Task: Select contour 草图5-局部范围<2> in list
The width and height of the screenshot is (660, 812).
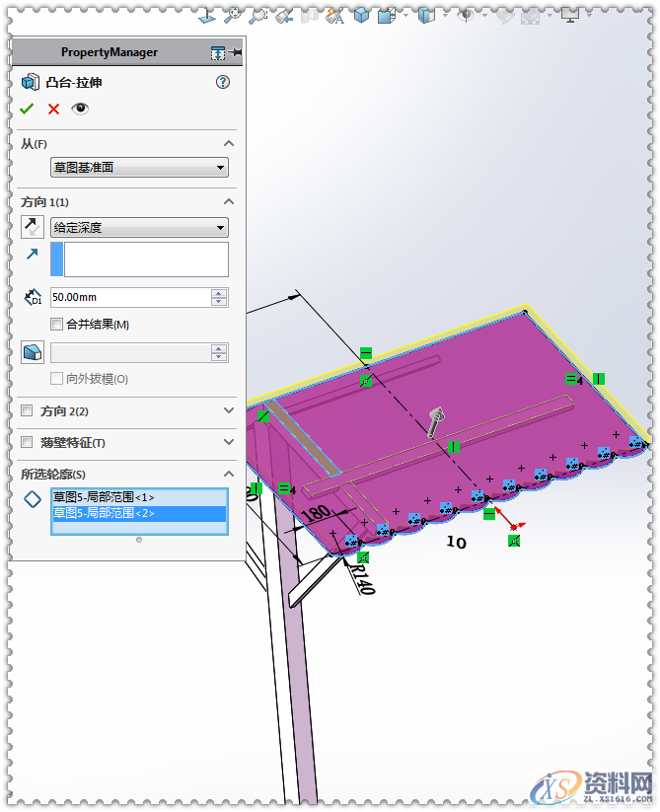Action: (x=139, y=513)
